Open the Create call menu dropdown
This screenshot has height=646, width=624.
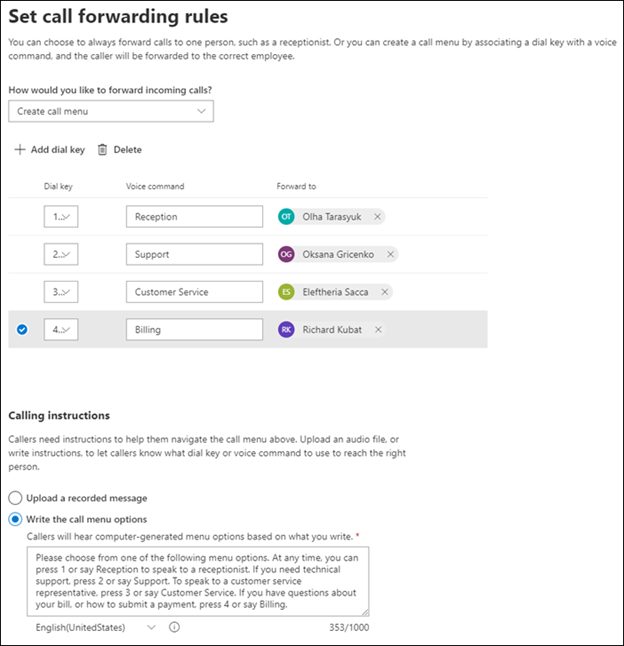click(111, 111)
